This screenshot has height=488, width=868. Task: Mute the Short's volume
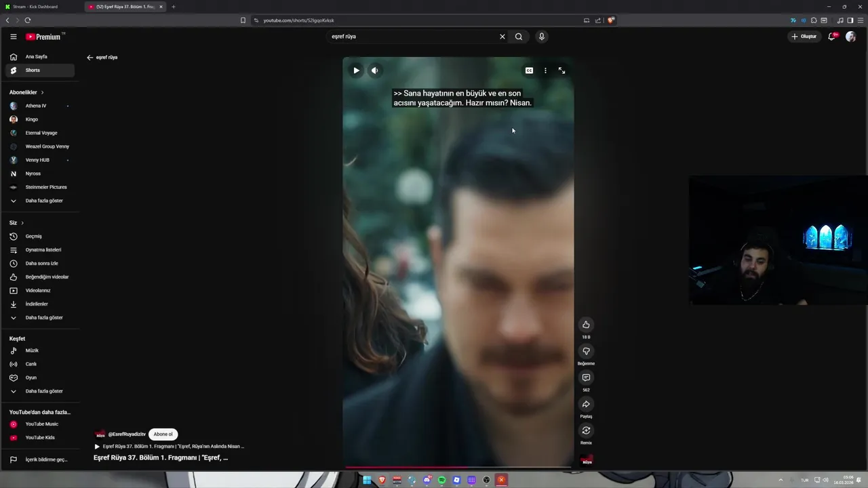[374, 70]
